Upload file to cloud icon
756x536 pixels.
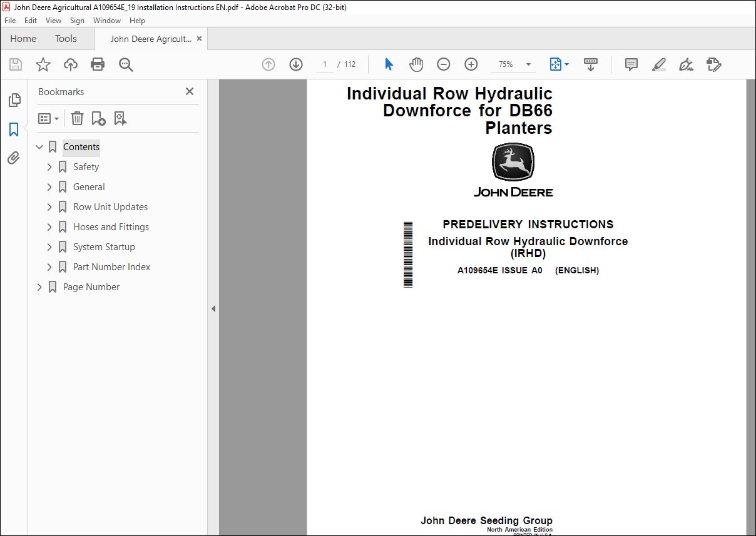[71, 64]
